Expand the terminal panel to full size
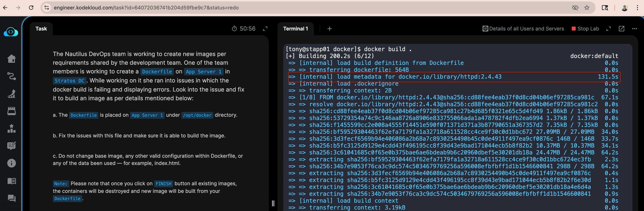 pos(608,29)
